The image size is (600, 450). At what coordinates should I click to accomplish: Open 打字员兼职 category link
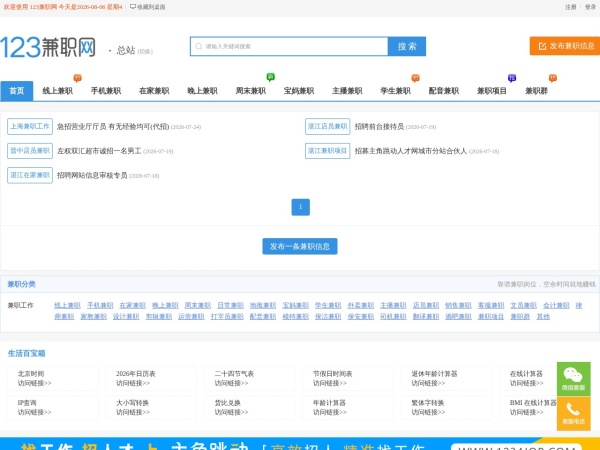pyautogui.click(x=227, y=316)
